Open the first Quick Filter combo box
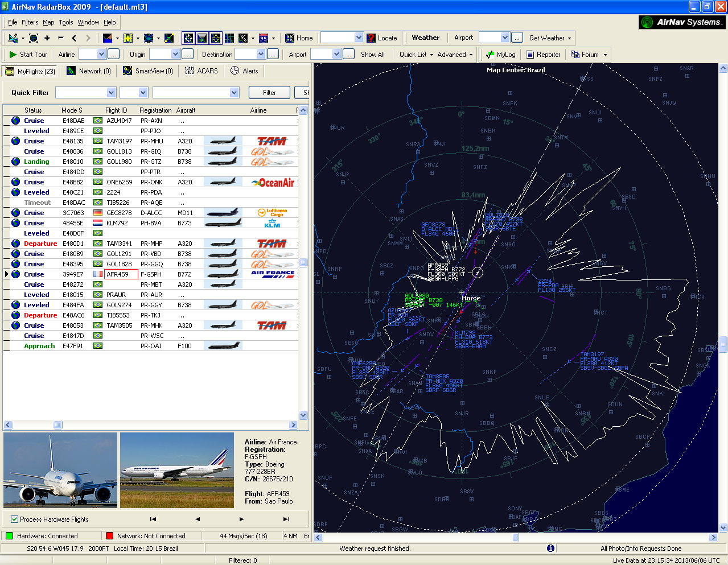 pyautogui.click(x=111, y=93)
